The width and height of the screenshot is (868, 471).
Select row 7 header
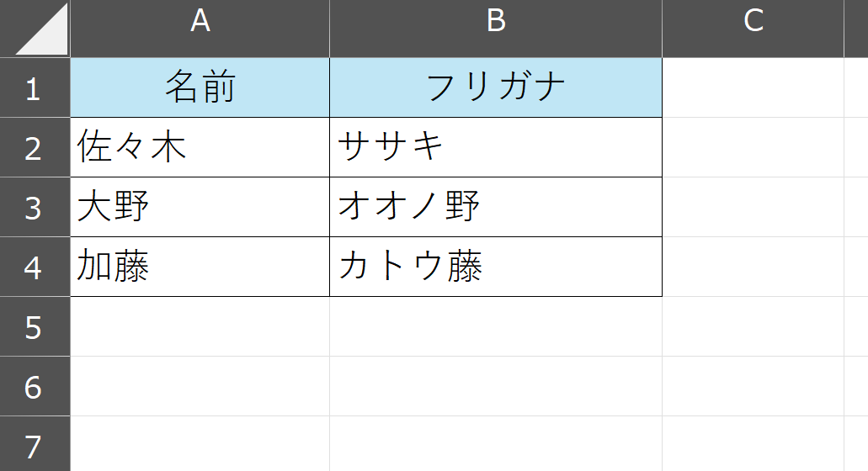pos(35,444)
